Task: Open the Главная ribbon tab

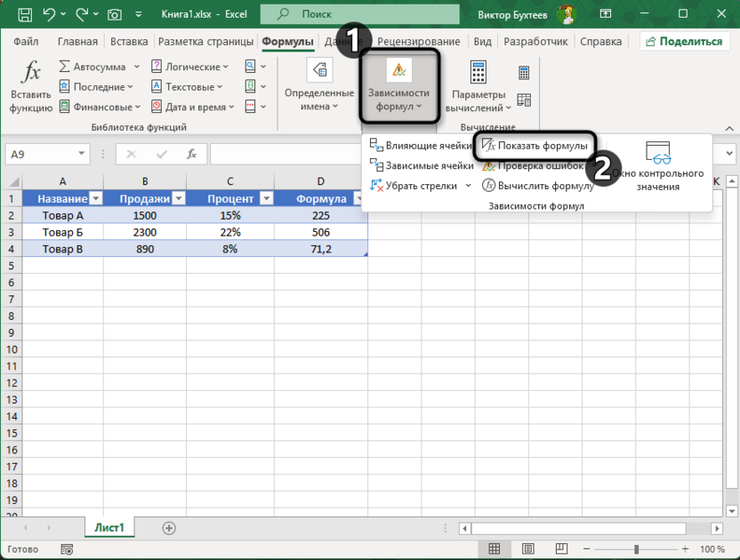Action: pyautogui.click(x=77, y=42)
